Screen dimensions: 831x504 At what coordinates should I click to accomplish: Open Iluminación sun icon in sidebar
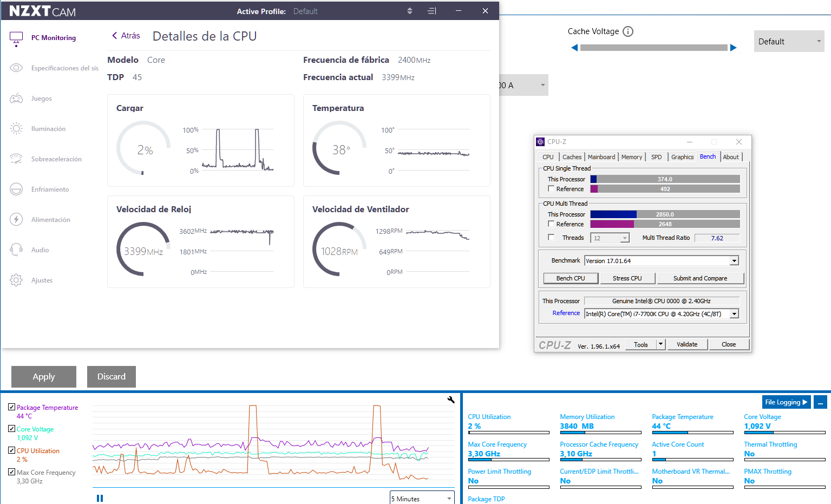(16, 129)
